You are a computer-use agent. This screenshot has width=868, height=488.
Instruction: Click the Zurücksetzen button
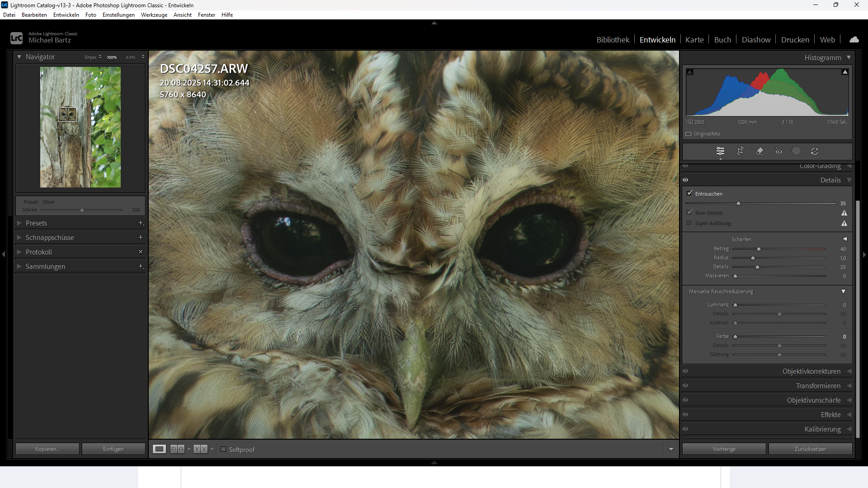(x=810, y=449)
